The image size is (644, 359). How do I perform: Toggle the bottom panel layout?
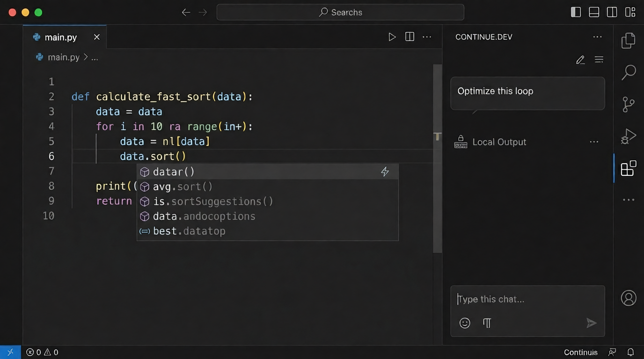pyautogui.click(x=594, y=13)
